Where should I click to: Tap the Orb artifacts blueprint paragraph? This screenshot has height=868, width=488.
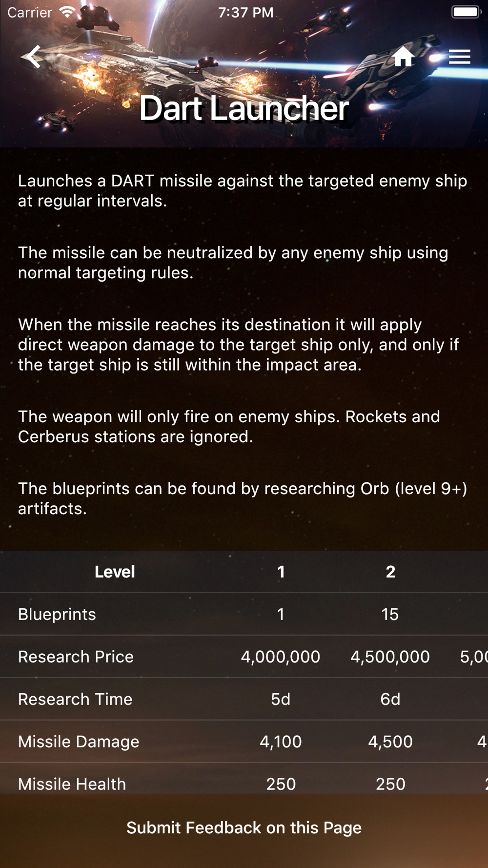(243, 498)
